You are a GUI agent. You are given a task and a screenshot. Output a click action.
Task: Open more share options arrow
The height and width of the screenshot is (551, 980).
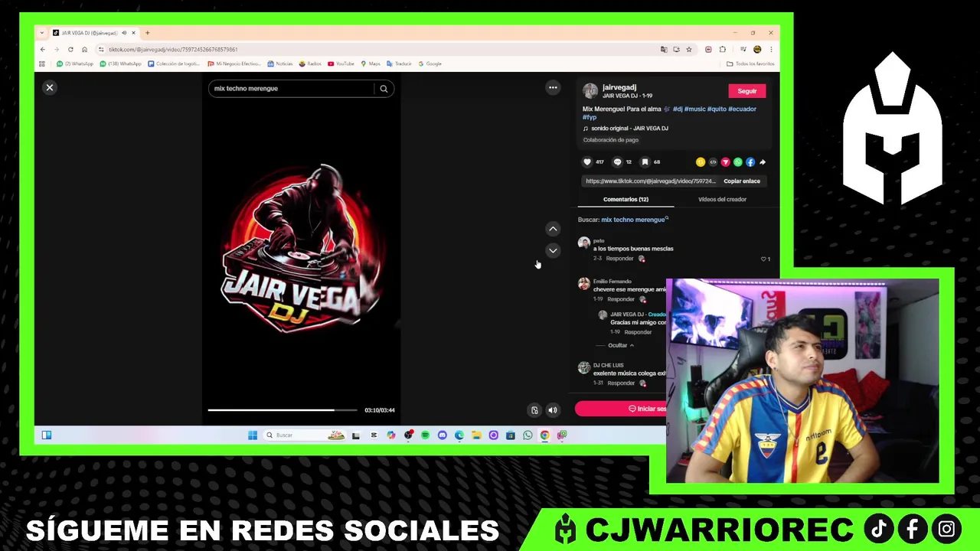point(763,162)
